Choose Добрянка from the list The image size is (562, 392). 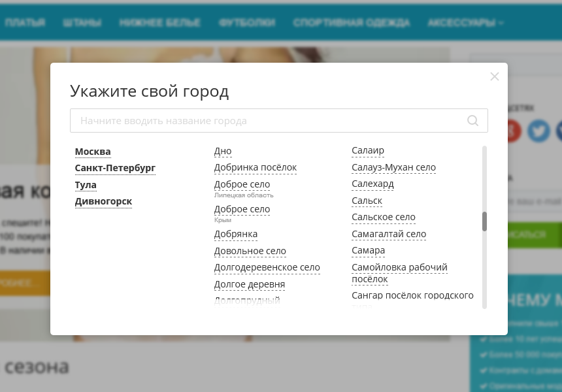tap(236, 234)
